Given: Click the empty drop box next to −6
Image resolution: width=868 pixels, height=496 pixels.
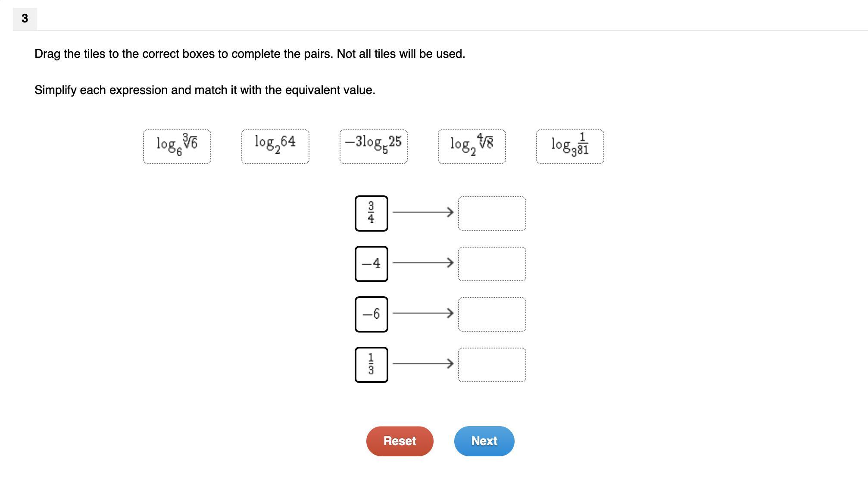Looking at the screenshot, I should click(x=492, y=314).
